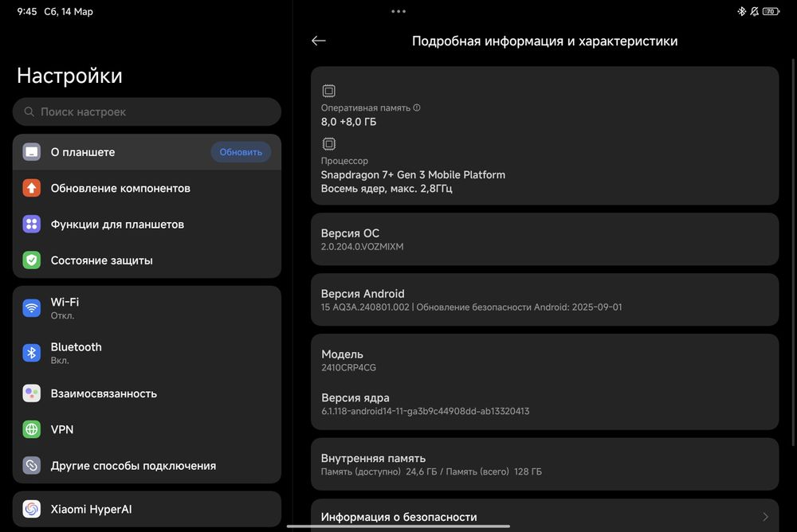Click the muted bell status icon
The height and width of the screenshot is (532, 797).
[x=754, y=11]
